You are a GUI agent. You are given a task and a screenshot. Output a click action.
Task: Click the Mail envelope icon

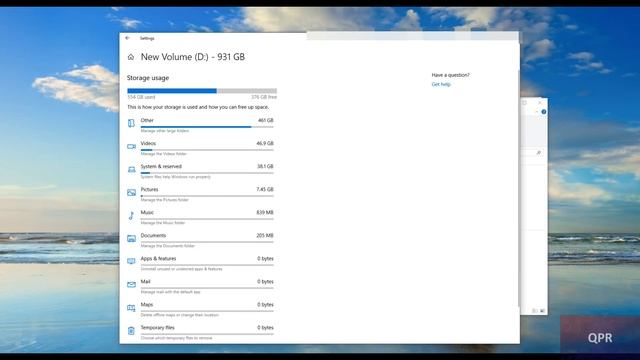click(x=131, y=284)
